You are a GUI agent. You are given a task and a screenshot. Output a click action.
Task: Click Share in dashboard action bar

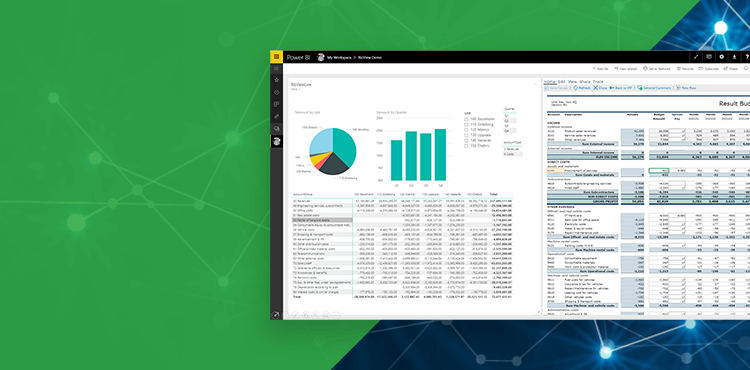(x=730, y=69)
